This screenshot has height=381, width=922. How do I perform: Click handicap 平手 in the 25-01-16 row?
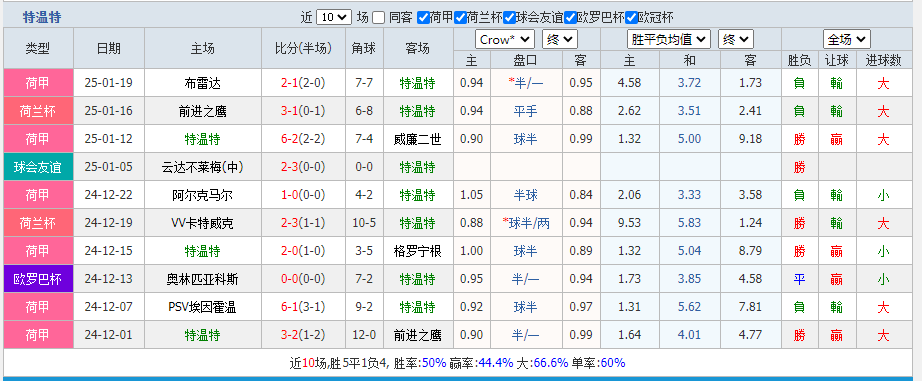526,111
